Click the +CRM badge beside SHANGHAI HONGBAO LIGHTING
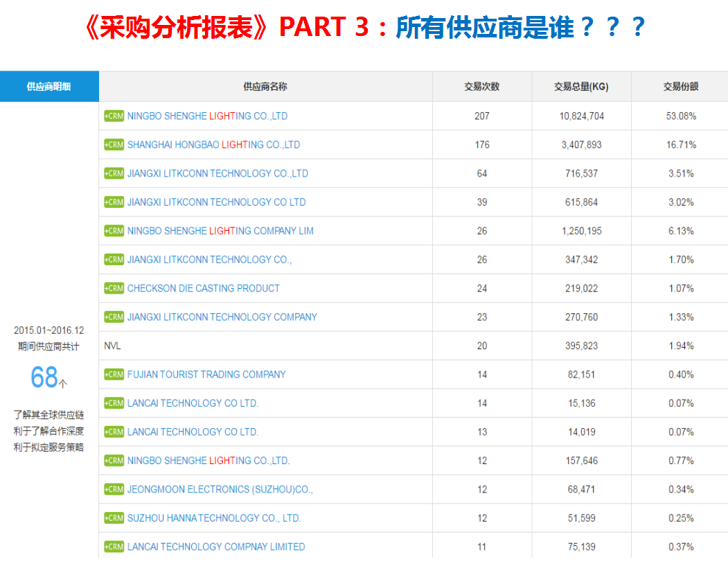 point(114,145)
